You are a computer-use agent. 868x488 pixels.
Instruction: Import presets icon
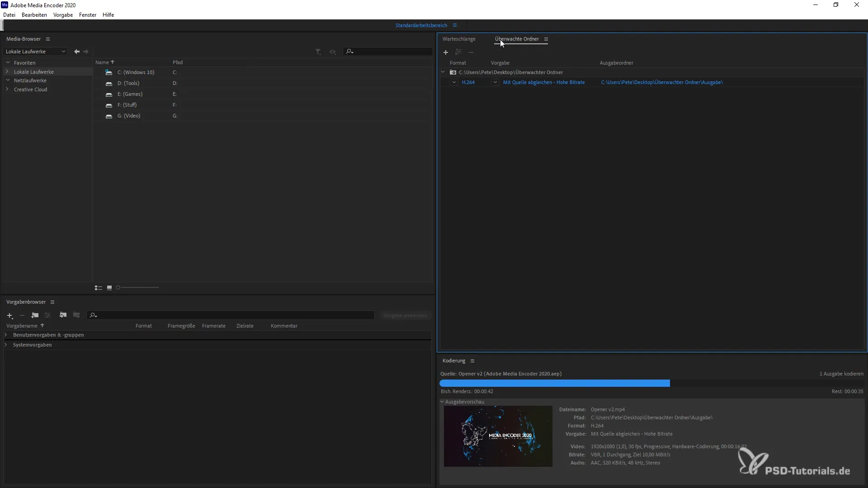(x=63, y=315)
